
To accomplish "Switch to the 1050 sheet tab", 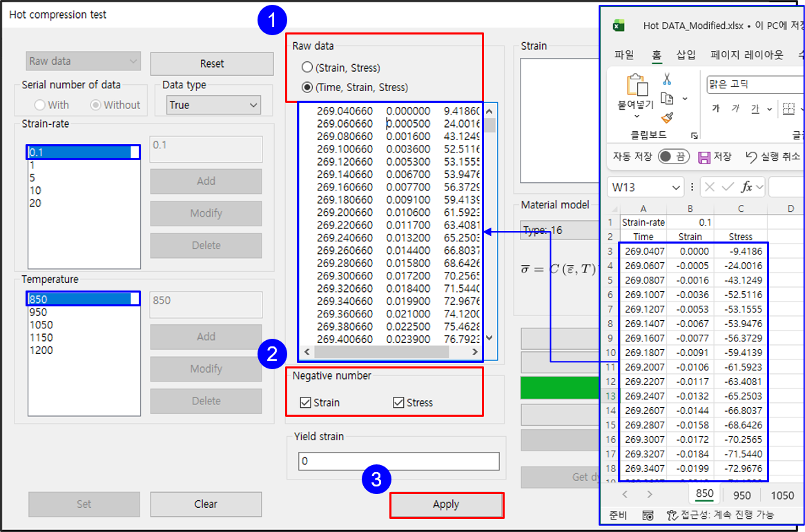I will 782,495.
